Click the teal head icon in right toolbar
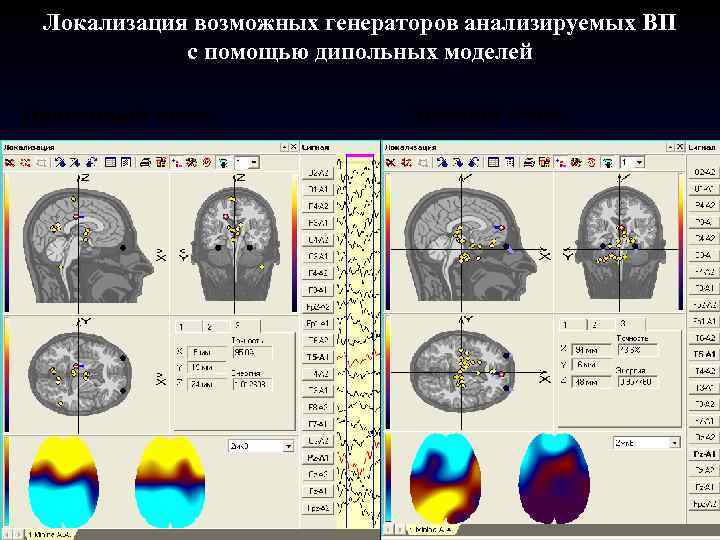 tap(608, 163)
